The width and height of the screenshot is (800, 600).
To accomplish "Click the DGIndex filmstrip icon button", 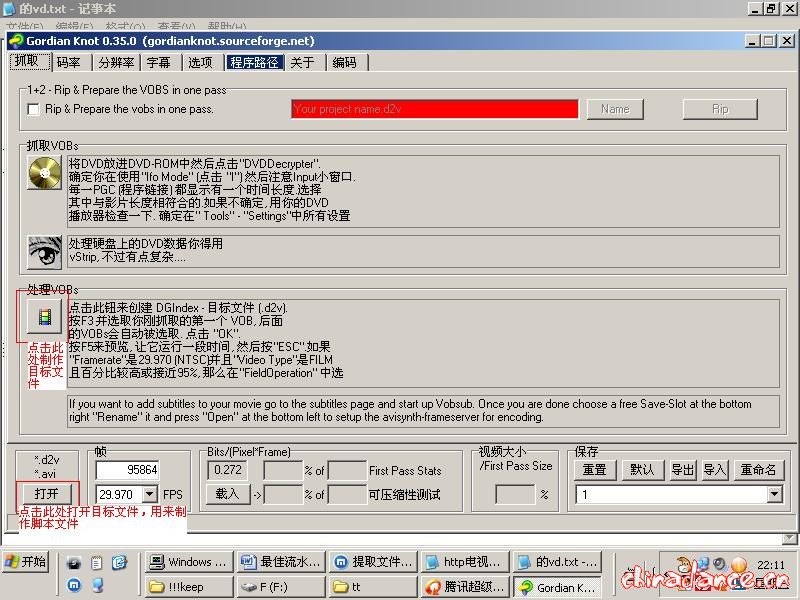I will click(43, 317).
